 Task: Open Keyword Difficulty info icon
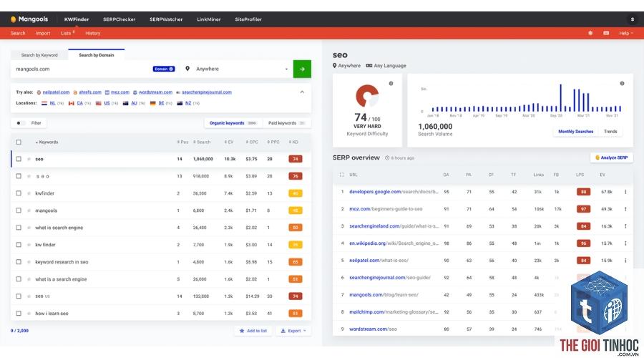(391, 84)
